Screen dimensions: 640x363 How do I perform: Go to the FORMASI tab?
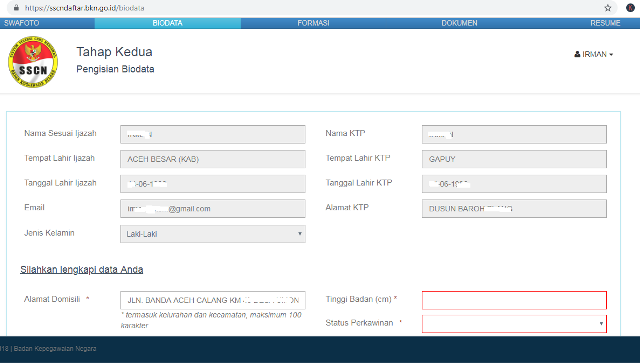313,23
